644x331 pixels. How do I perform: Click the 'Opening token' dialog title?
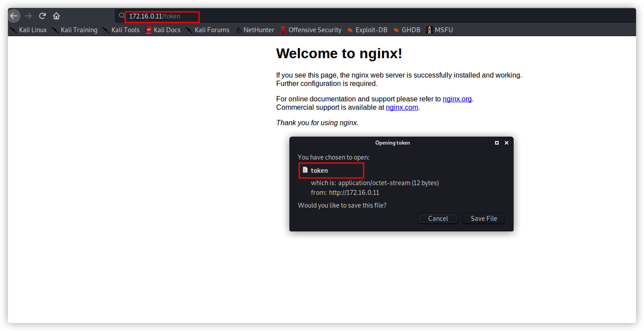(x=392, y=143)
